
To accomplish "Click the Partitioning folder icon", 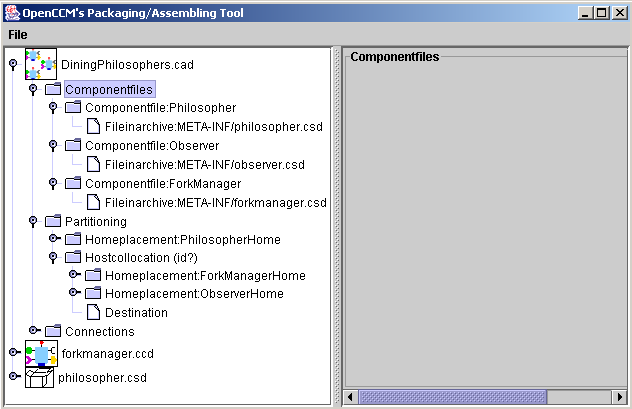I will (53, 221).
